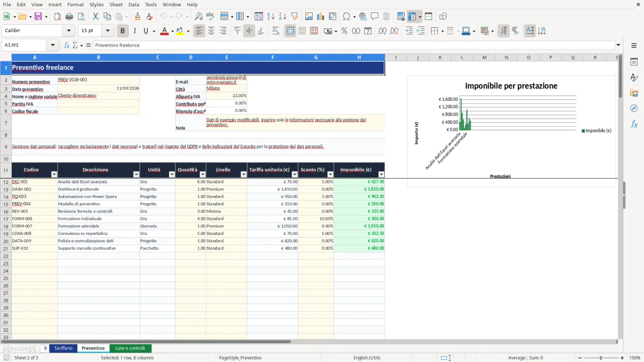Click the Function Wizard fx icon
This screenshot has width=644, height=362.
(x=67, y=45)
